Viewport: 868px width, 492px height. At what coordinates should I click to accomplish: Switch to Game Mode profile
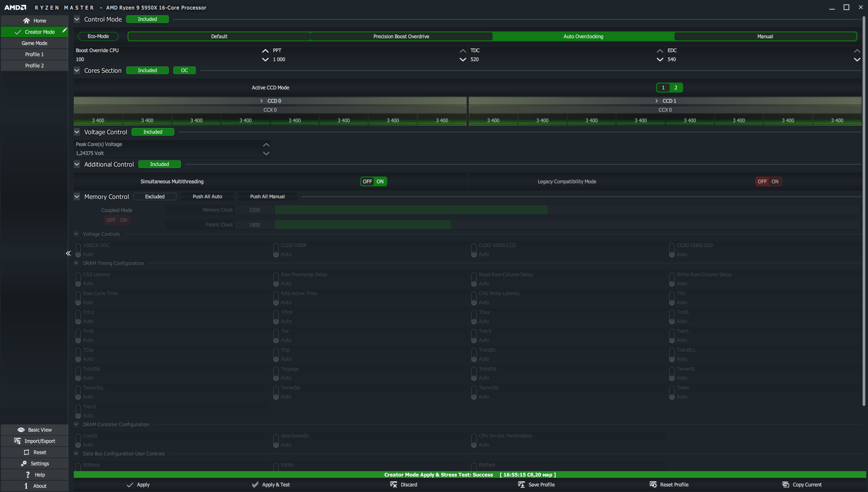tap(34, 43)
